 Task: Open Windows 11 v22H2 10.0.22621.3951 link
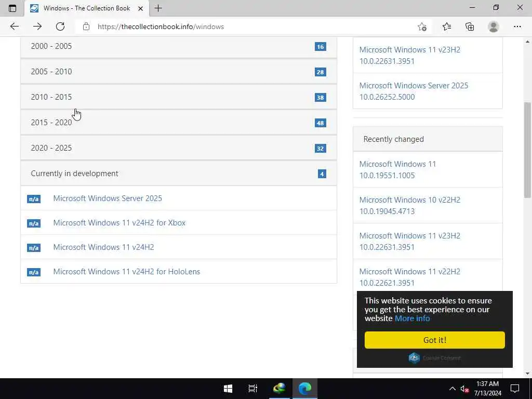point(409,277)
